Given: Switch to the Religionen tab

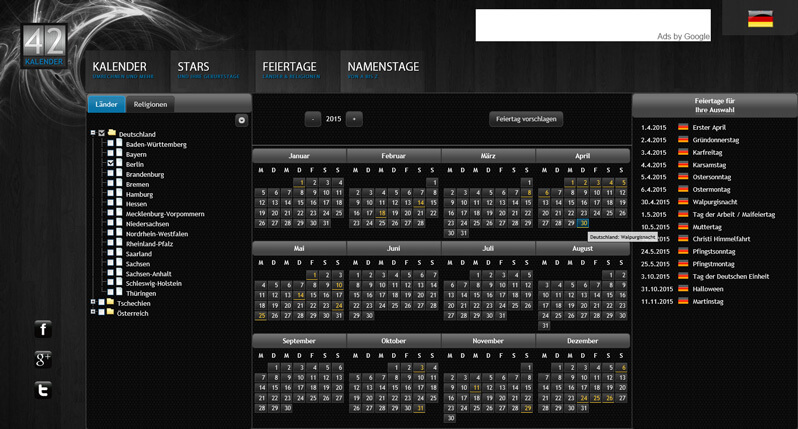Looking at the screenshot, I should (x=150, y=104).
